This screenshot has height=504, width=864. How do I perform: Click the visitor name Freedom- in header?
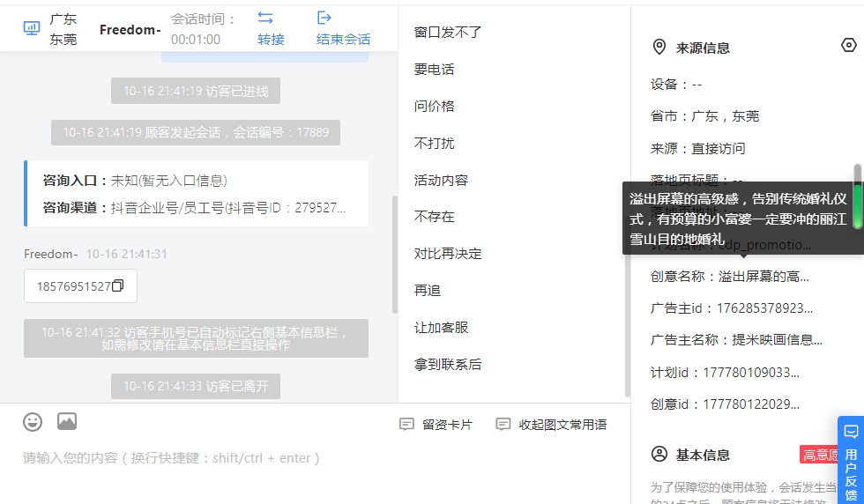[x=130, y=30]
